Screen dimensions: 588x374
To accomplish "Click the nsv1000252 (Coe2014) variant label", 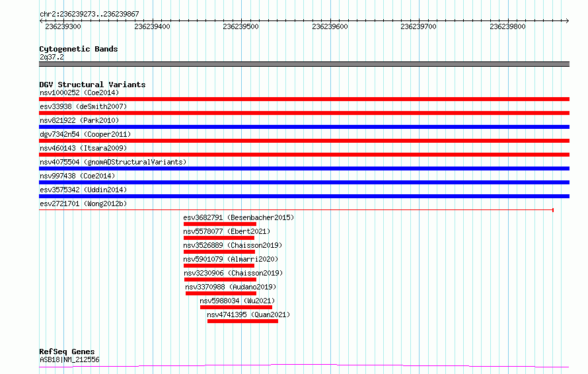I will coord(79,93).
